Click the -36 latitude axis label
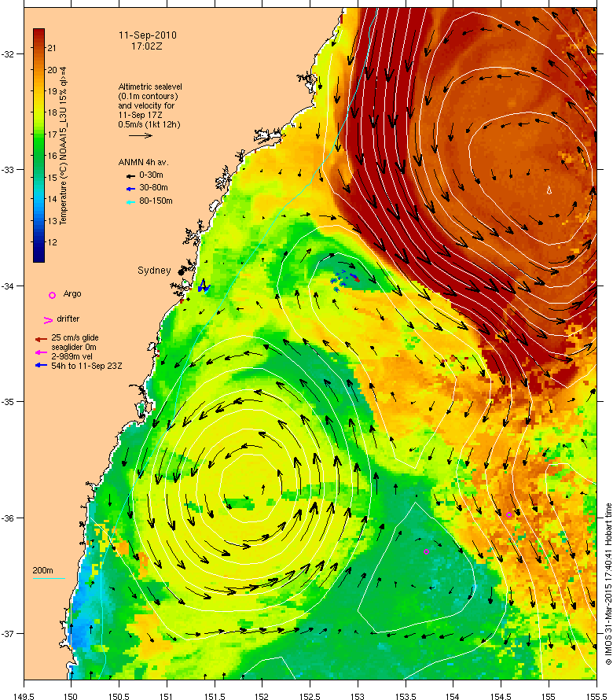613x700 pixels. [x=8, y=518]
